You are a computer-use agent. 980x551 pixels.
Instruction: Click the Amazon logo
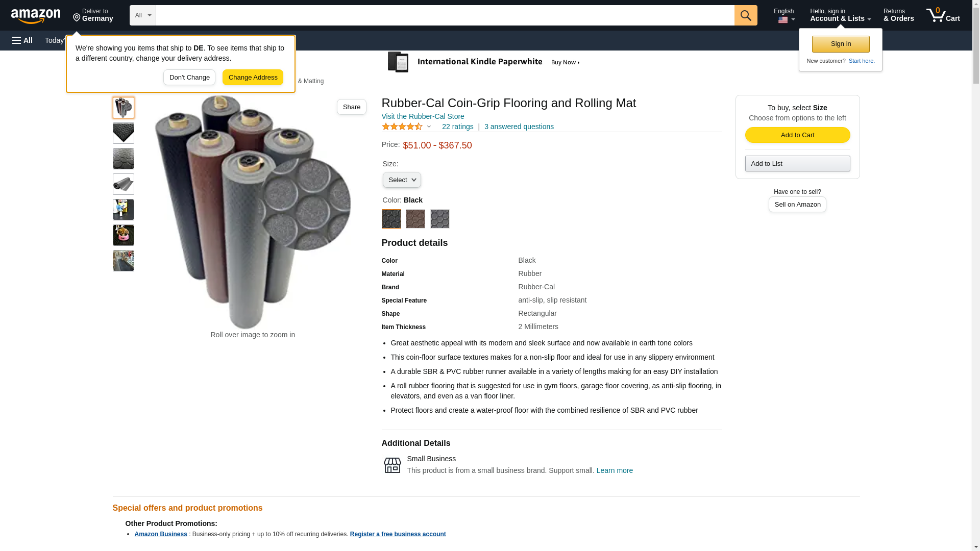click(36, 16)
